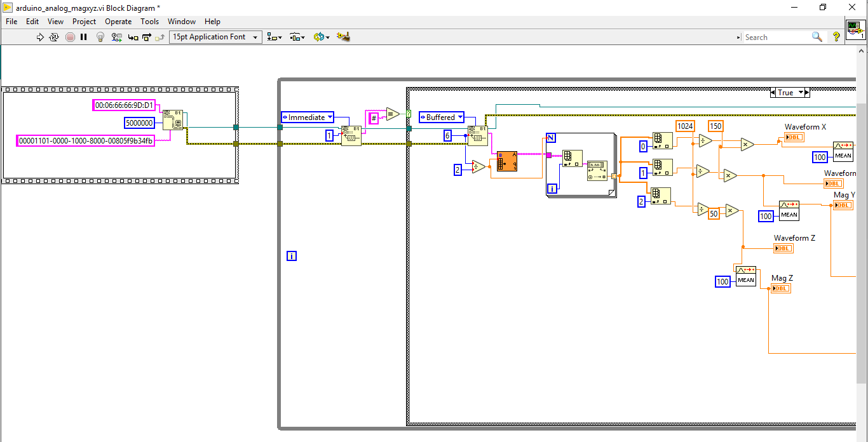Toggle the Pause execution control

coord(84,37)
